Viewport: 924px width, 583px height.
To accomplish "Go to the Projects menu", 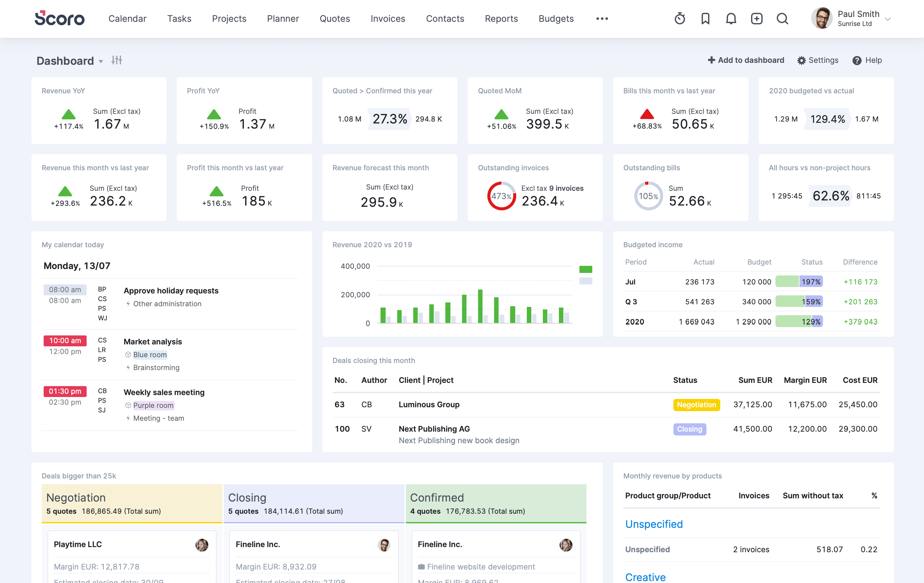I will coord(229,18).
